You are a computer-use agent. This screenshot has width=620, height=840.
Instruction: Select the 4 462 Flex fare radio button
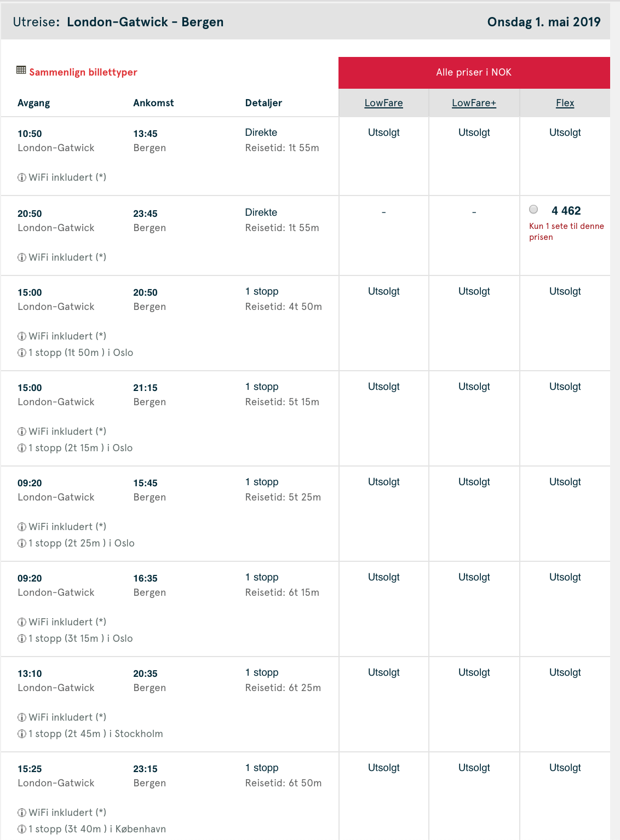533,209
